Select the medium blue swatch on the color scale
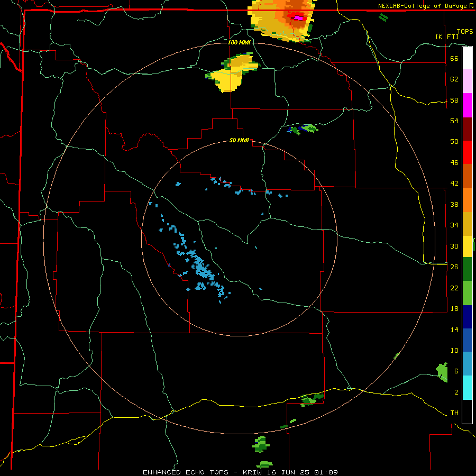This screenshot has height=476, width=476. click(467, 340)
